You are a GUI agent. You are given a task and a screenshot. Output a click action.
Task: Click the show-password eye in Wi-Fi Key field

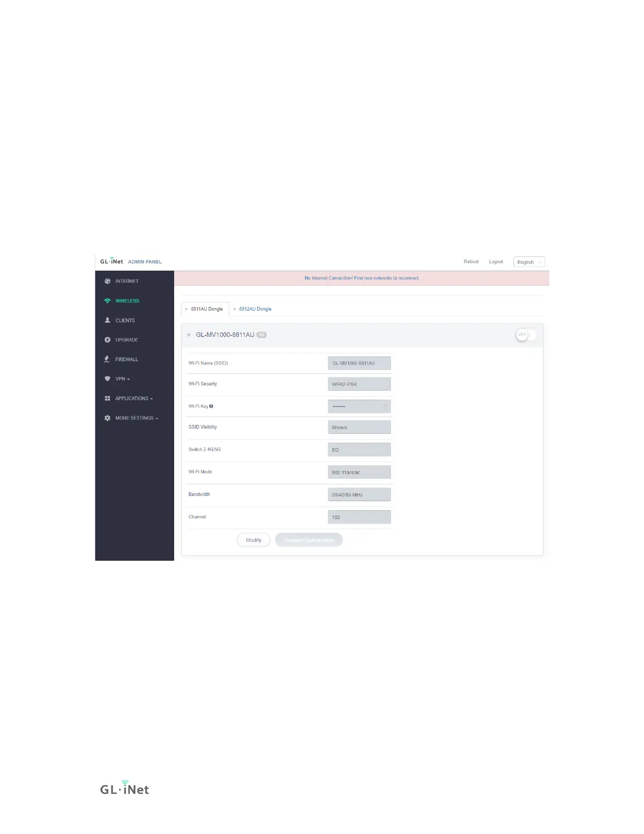(385, 406)
